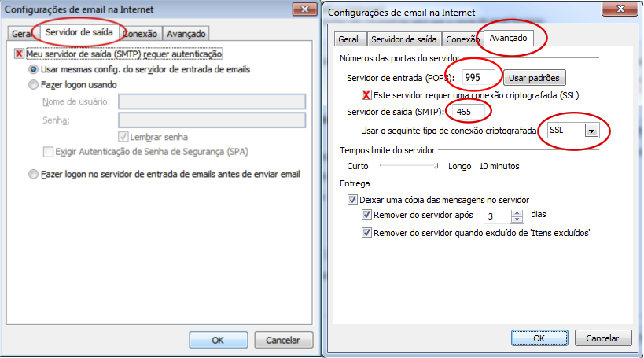
Task: Click the 'Nome de usuário' text field
Action: [x=212, y=101]
